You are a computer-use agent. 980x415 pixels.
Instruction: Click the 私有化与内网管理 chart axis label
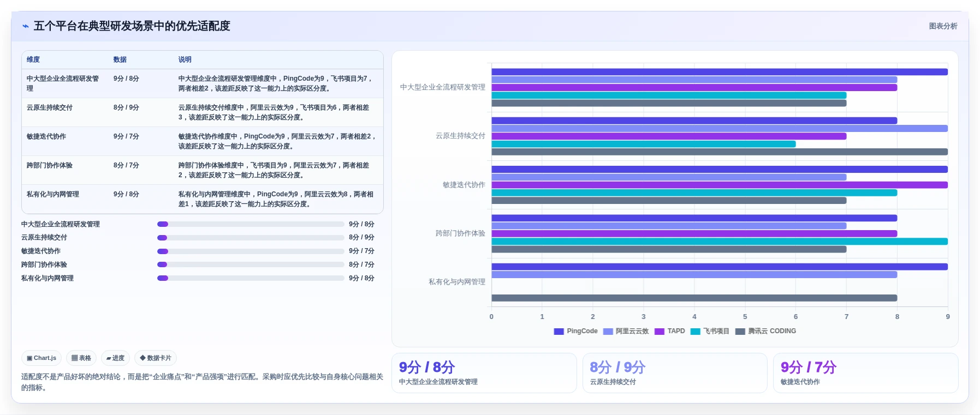point(457,282)
